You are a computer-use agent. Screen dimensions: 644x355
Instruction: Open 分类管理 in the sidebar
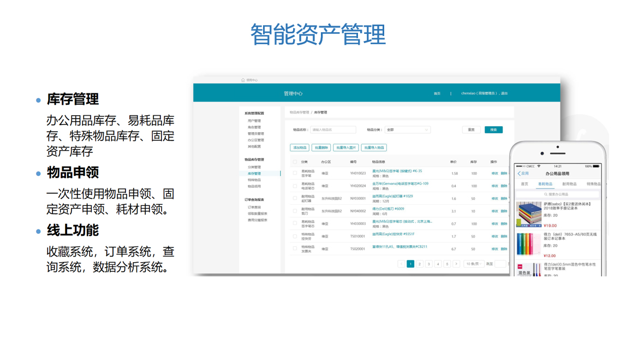tap(254, 167)
